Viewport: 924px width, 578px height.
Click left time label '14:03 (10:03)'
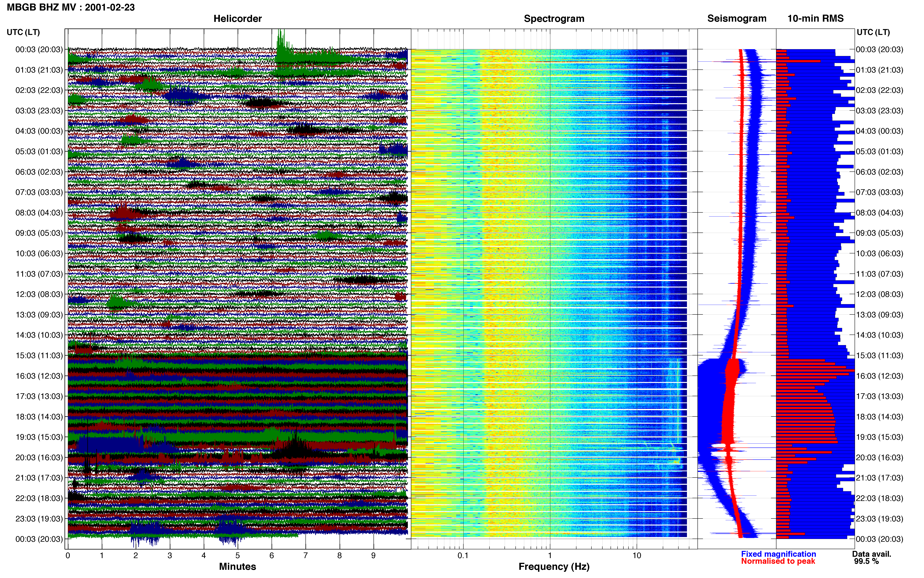[39, 335]
